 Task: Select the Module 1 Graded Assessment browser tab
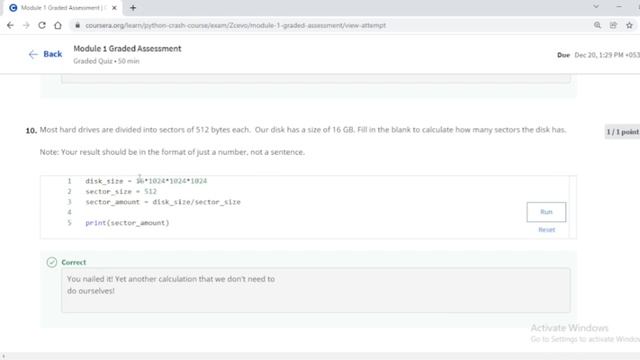point(63,8)
